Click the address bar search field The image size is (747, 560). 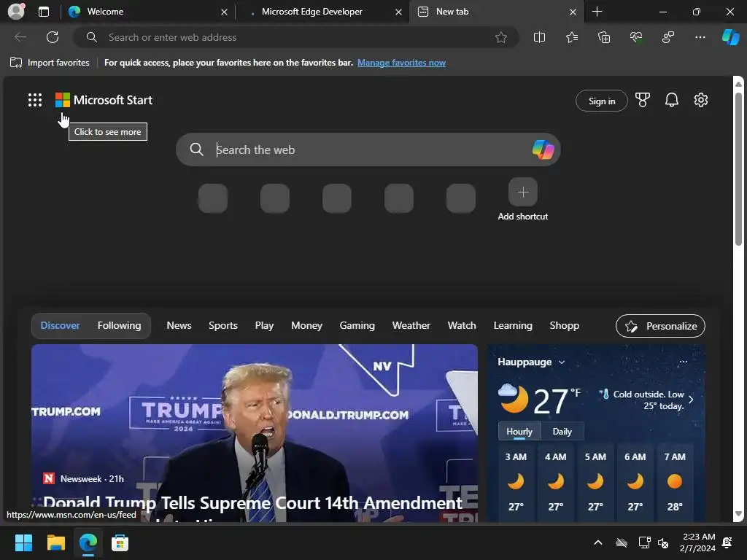coord(295,37)
